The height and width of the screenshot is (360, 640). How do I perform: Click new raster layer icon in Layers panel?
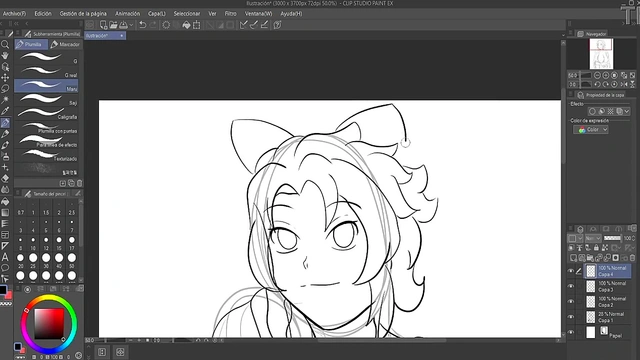point(573,258)
